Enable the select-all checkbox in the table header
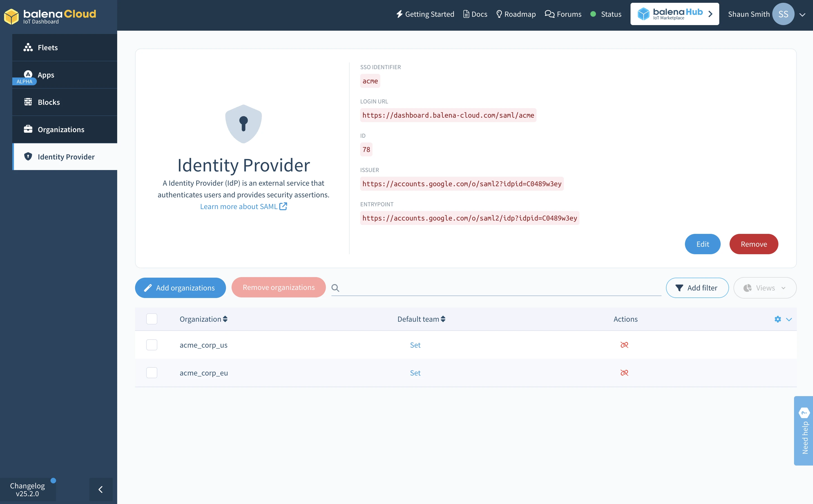This screenshot has height=504, width=813. 152,319
